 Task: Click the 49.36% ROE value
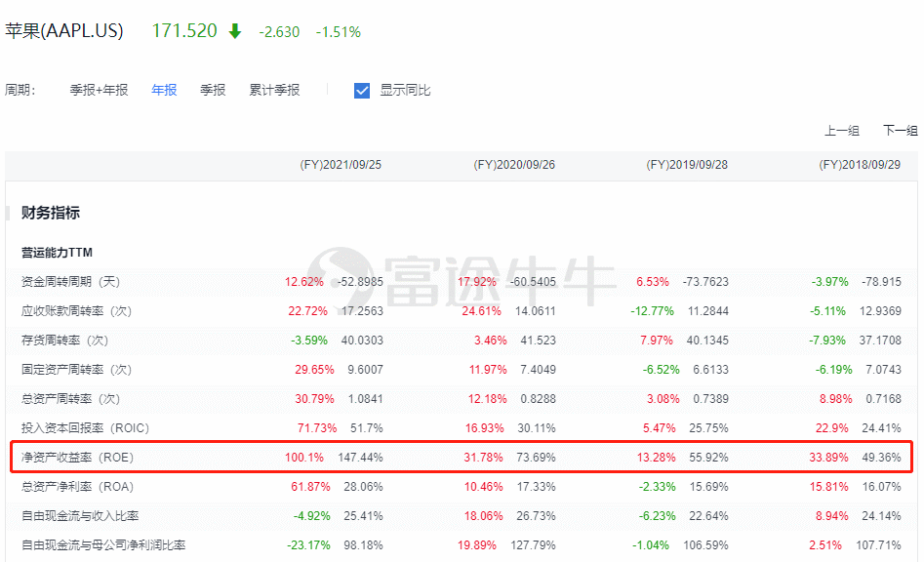pos(882,458)
